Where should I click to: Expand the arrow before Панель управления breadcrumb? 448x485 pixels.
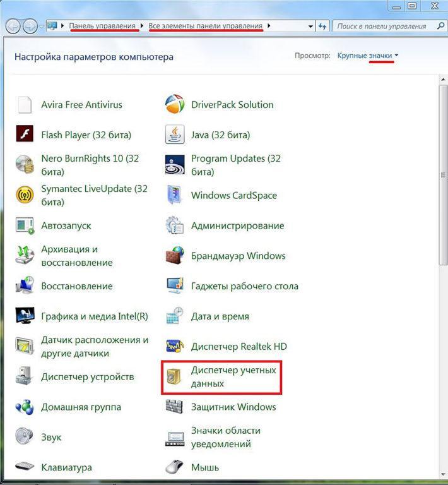62,26
